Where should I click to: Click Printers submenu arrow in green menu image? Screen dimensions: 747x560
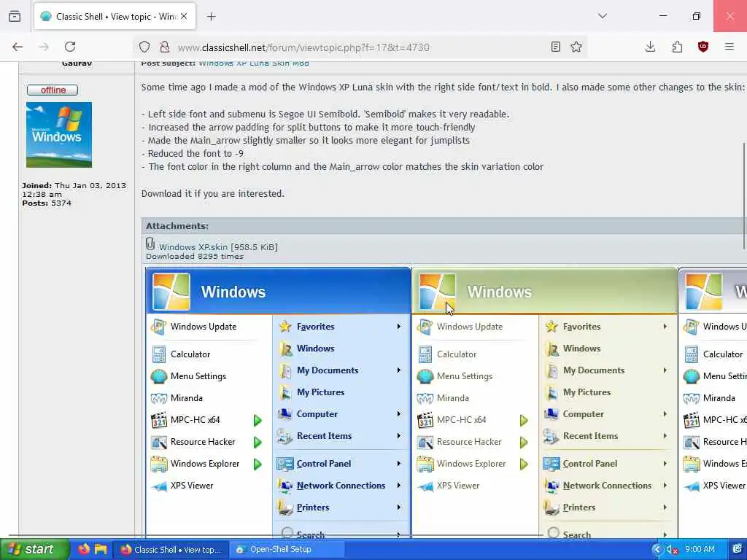[665, 507]
